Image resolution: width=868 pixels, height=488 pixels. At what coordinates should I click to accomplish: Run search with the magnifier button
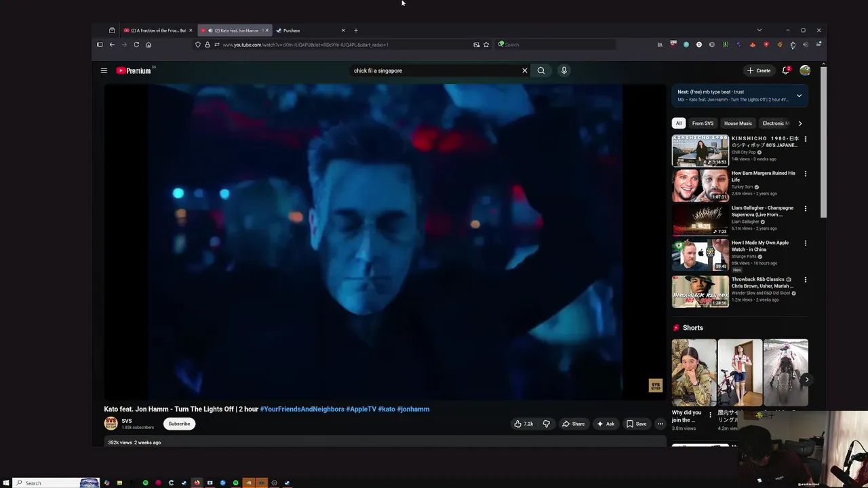pos(541,70)
